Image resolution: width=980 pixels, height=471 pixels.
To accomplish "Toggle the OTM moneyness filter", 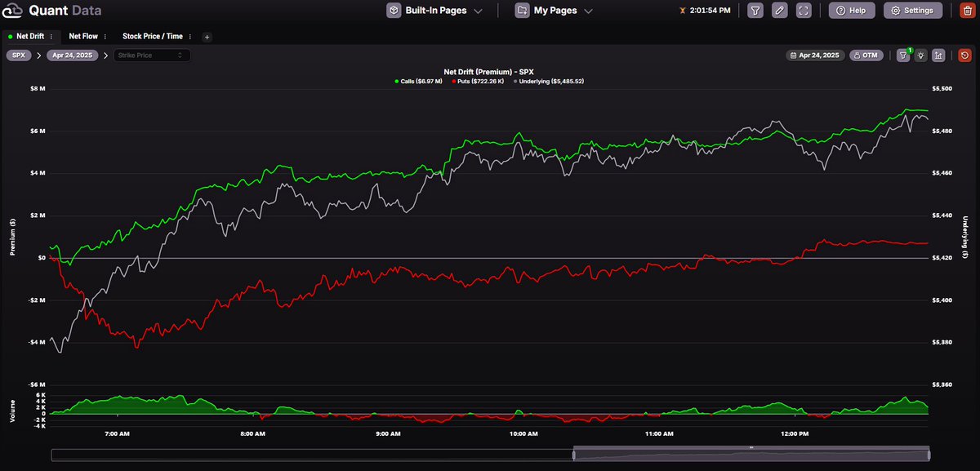I will 866,56.
